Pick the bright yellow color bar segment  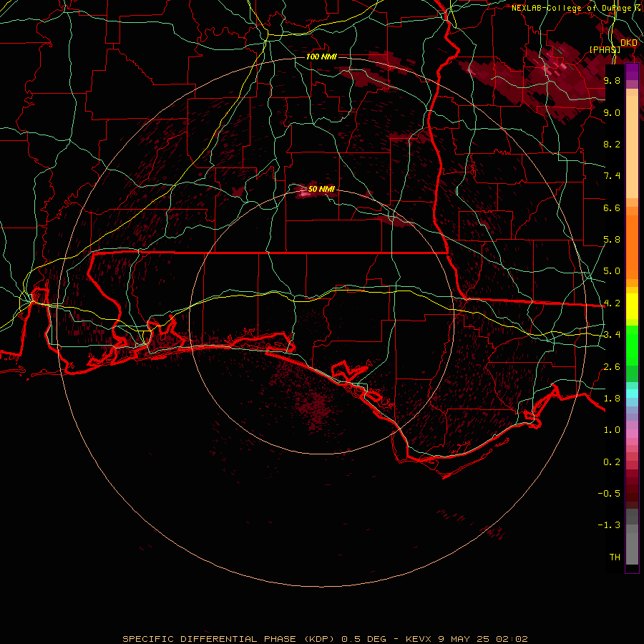632,306
